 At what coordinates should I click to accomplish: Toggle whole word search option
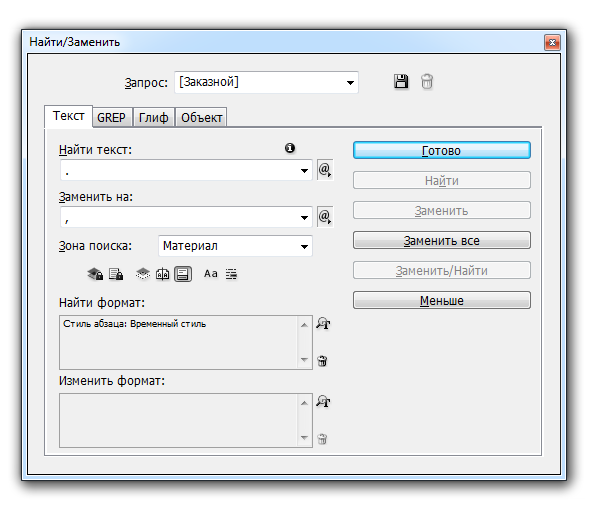pos(231,274)
